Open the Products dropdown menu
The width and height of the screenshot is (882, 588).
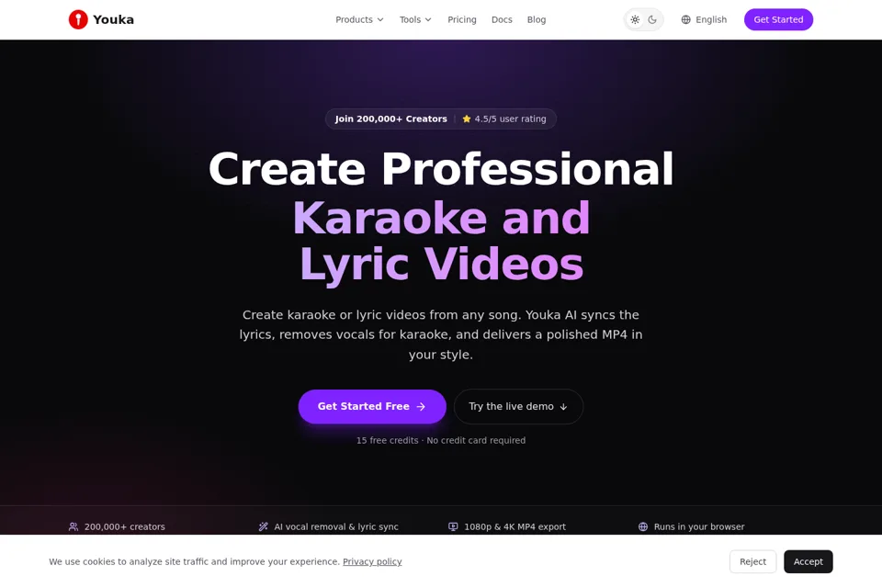click(359, 19)
